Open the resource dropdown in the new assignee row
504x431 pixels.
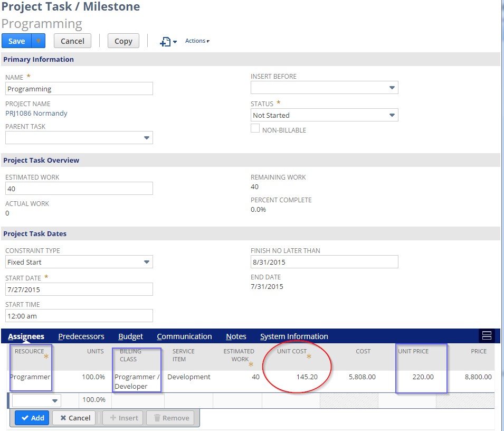click(x=54, y=400)
